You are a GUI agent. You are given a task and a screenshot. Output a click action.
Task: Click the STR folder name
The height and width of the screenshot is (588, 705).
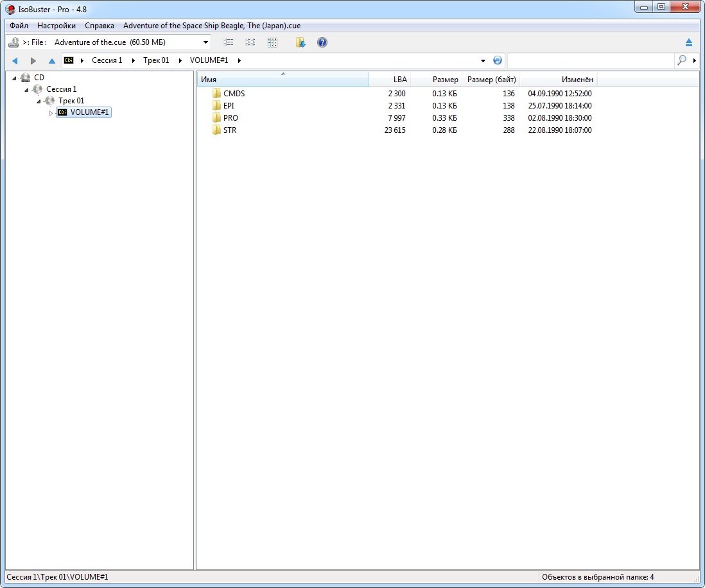(230, 130)
